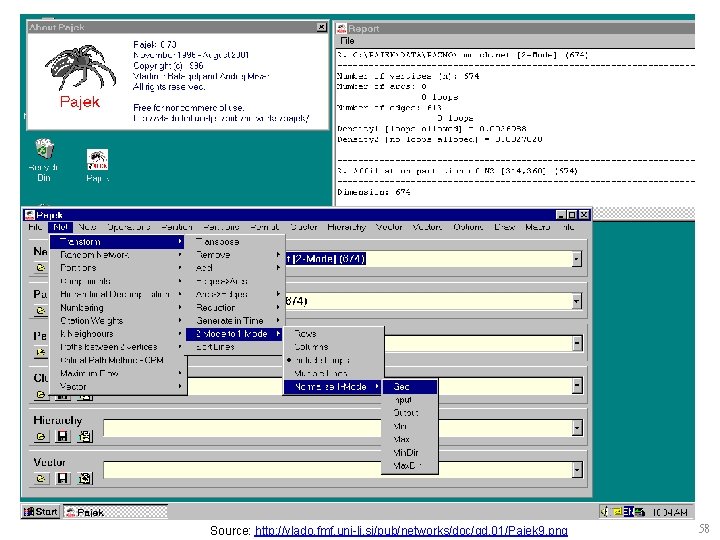The image size is (720, 540).
Task: Open the Draw menu in menu bar
Action: click(x=504, y=227)
